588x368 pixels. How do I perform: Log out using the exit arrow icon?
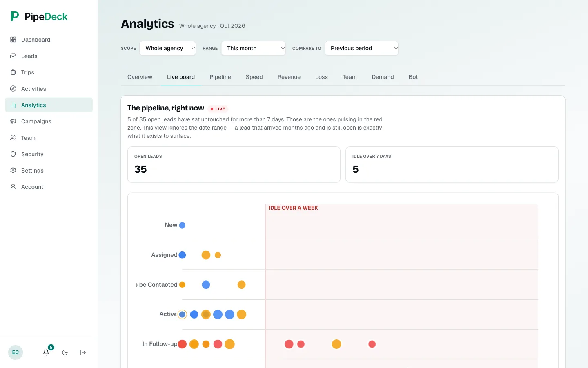83,352
